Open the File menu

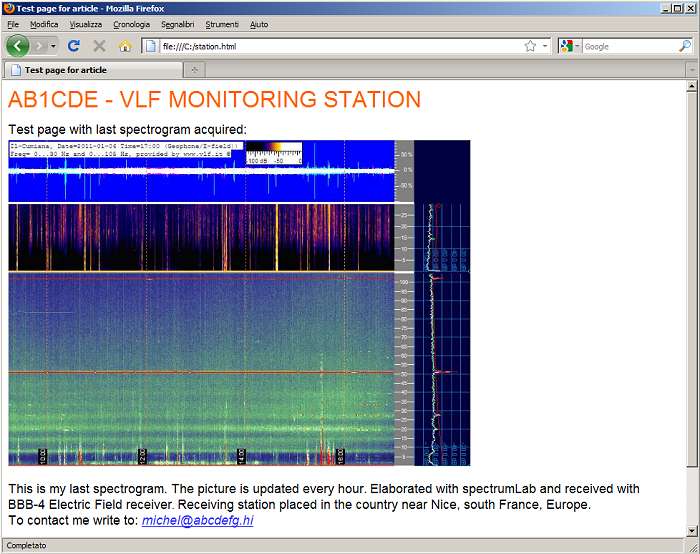[x=13, y=25]
